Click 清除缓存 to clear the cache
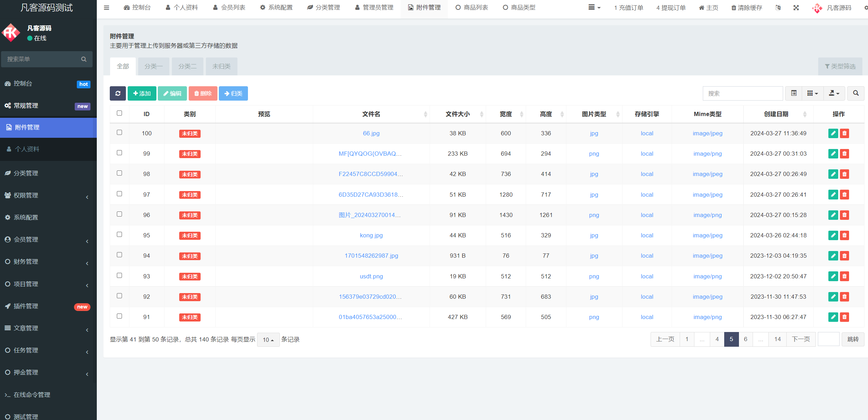The width and height of the screenshot is (868, 420). click(746, 7)
